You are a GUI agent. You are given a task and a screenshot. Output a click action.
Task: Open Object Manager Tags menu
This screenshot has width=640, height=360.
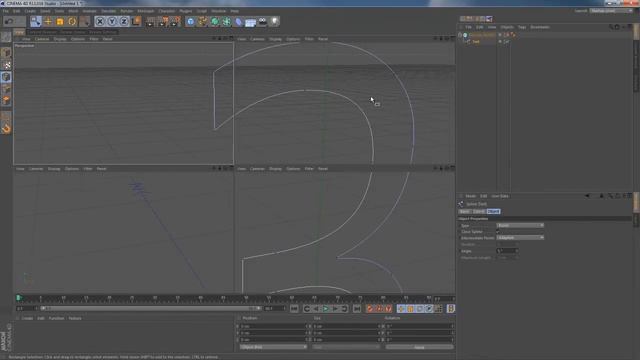pos(522,27)
